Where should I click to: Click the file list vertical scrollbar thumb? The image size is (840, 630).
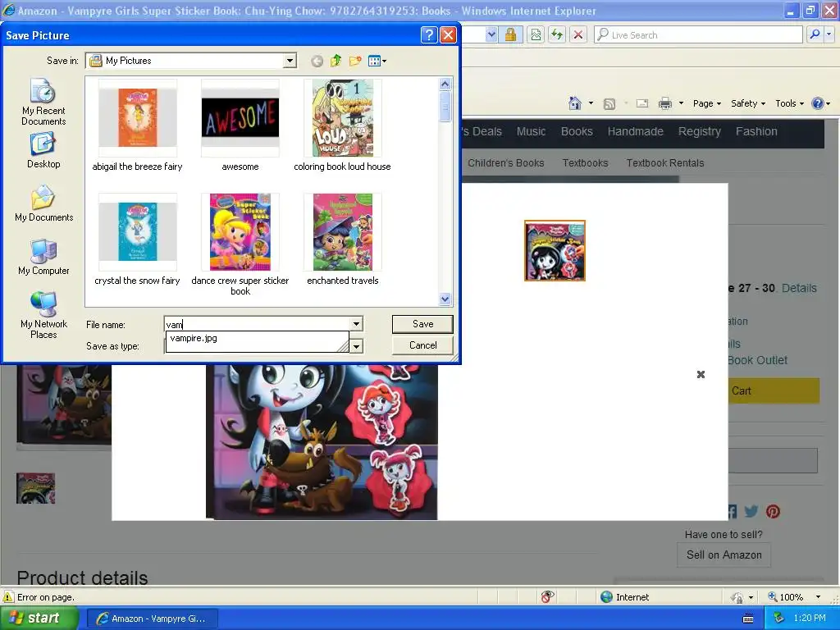[445, 107]
